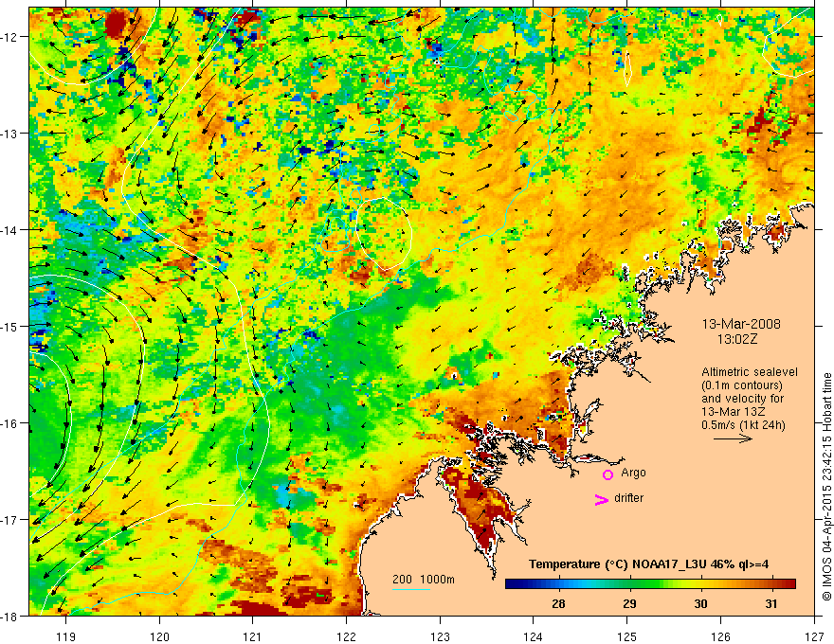Click the '-17' latitude axis label
The height and width of the screenshot is (644, 834).
(10, 520)
